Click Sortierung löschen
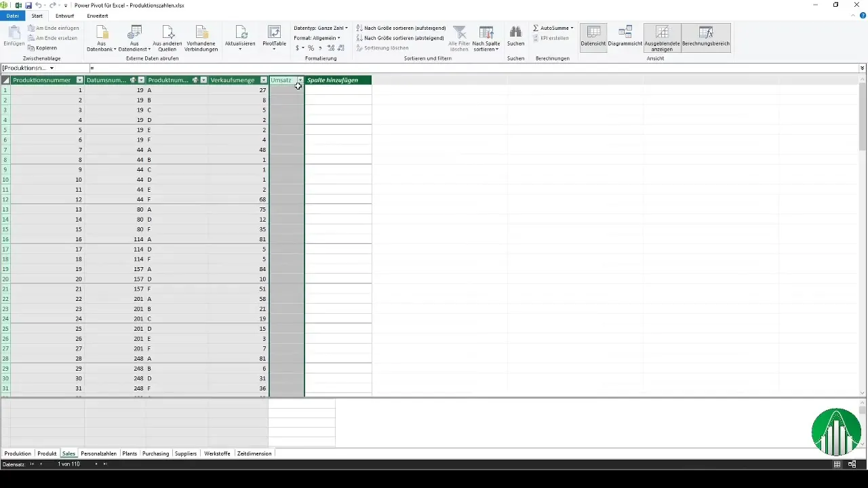This screenshot has height=488, width=868. click(x=382, y=48)
